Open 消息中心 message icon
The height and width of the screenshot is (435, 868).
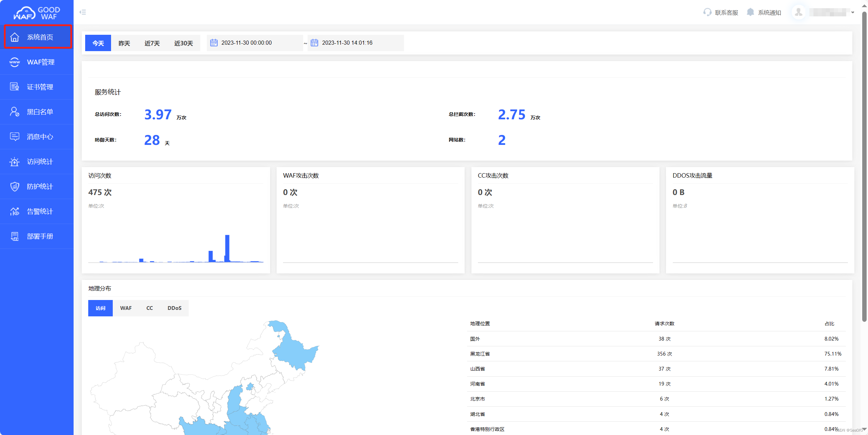(15, 137)
